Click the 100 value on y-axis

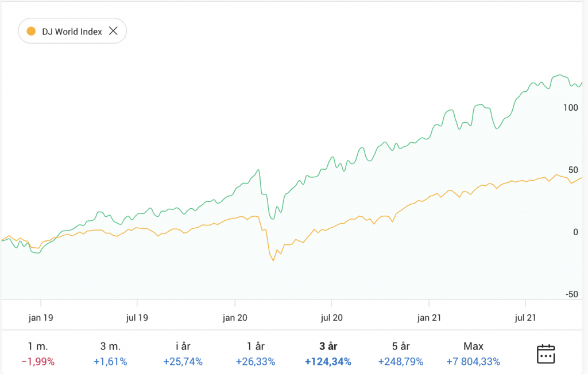point(570,107)
